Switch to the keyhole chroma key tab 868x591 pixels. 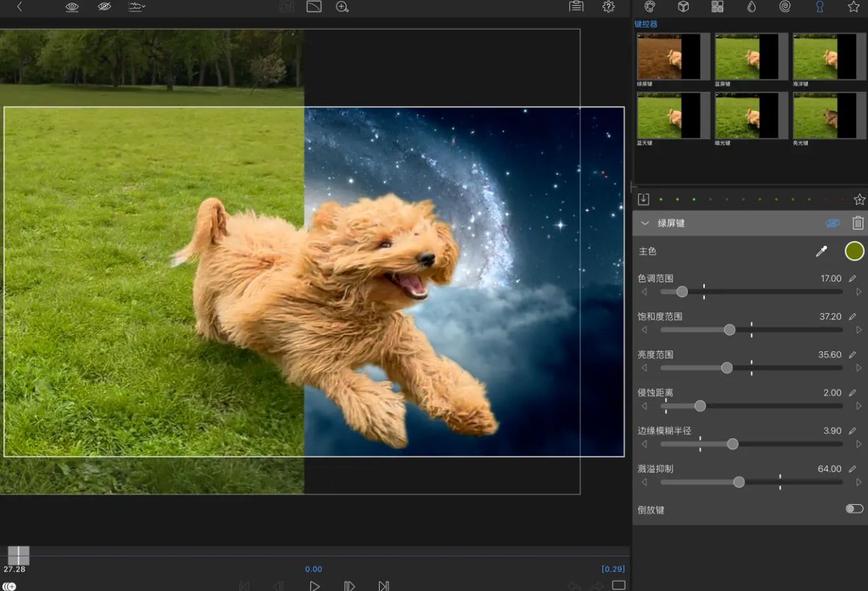(x=819, y=6)
